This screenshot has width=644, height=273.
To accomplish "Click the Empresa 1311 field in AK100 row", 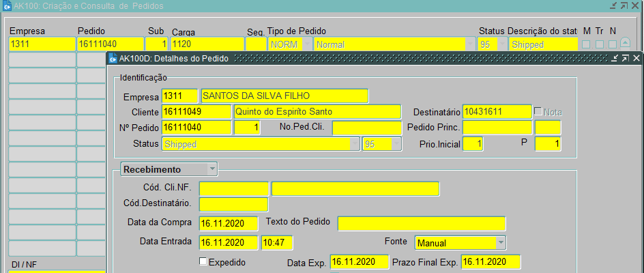I will coord(42,44).
